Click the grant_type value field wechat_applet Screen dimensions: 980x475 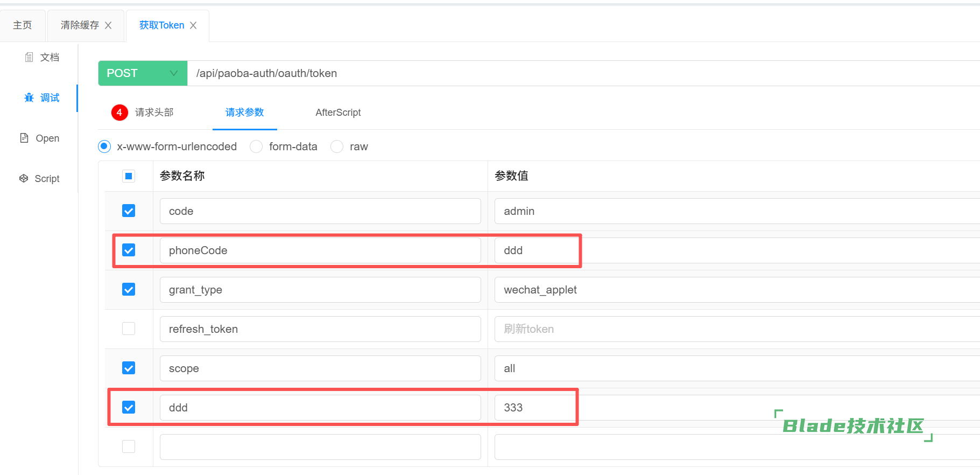pos(700,290)
